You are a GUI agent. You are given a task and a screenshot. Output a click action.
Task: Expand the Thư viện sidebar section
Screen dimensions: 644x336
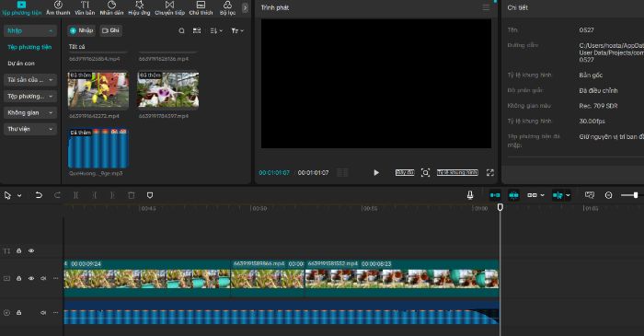pyautogui.click(x=30, y=129)
